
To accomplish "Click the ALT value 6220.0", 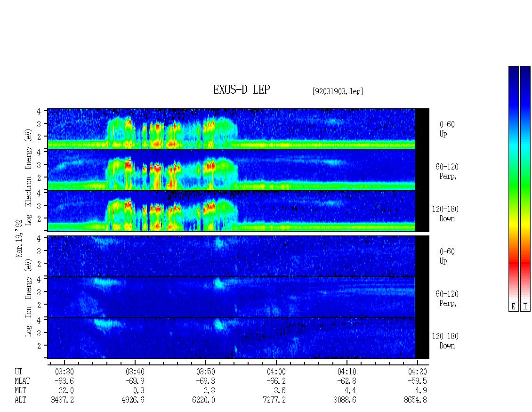I will (x=203, y=400).
